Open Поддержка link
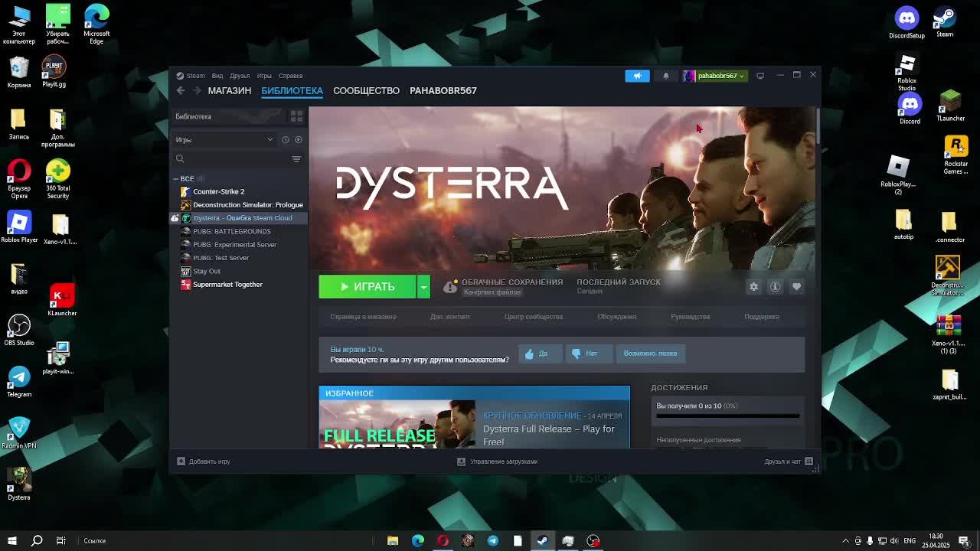The height and width of the screenshot is (551, 980). coord(762,317)
